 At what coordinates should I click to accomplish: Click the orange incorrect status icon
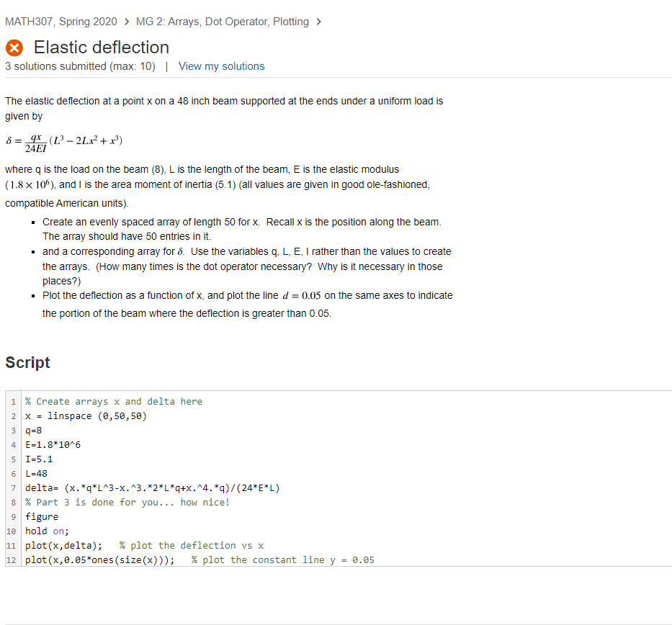coord(14,48)
